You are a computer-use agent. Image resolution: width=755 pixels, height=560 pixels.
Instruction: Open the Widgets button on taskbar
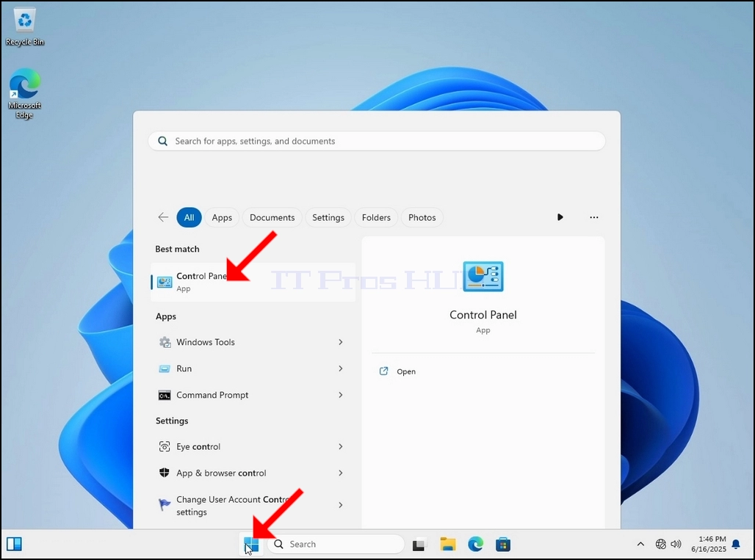point(14,544)
